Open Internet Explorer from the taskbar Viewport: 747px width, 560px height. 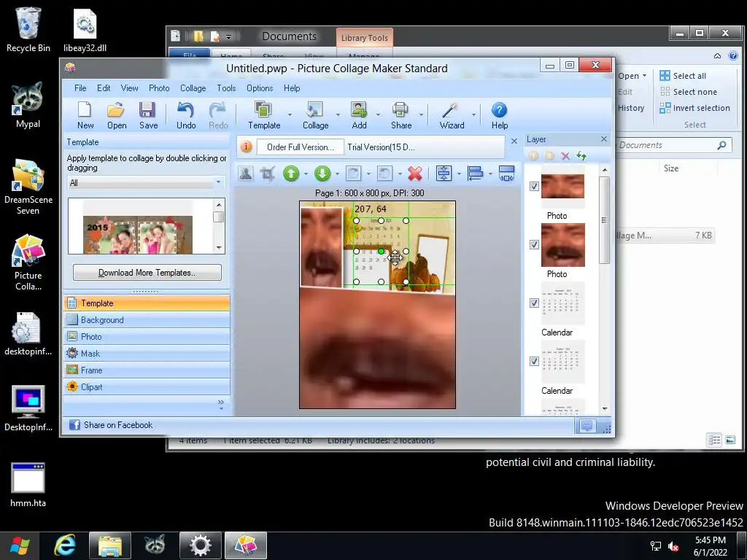tap(64, 545)
